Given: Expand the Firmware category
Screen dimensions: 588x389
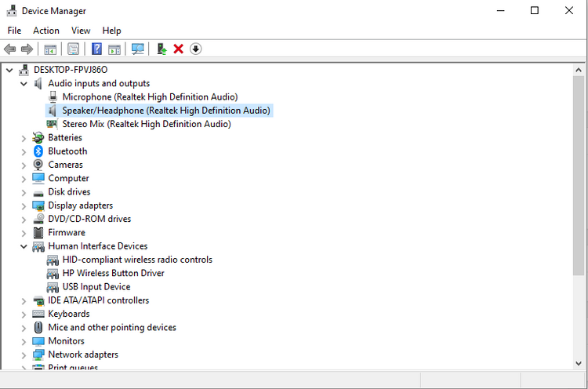Looking at the screenshot, I should coord(24,233).
